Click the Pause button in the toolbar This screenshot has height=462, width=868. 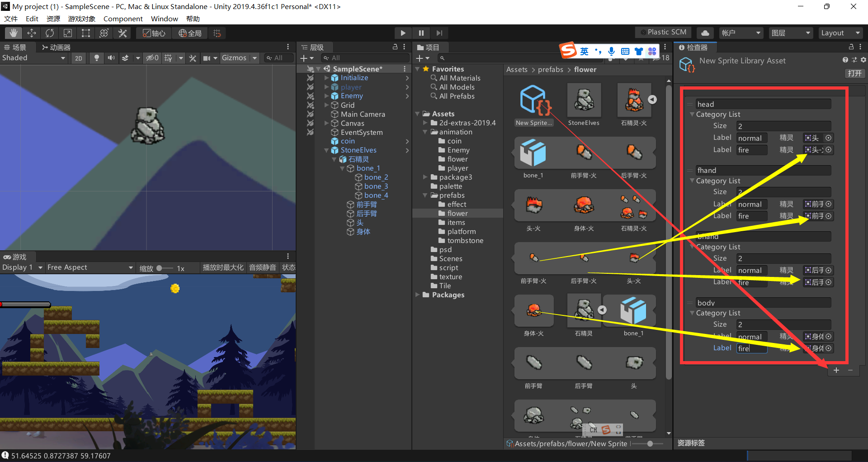[421, 33]
